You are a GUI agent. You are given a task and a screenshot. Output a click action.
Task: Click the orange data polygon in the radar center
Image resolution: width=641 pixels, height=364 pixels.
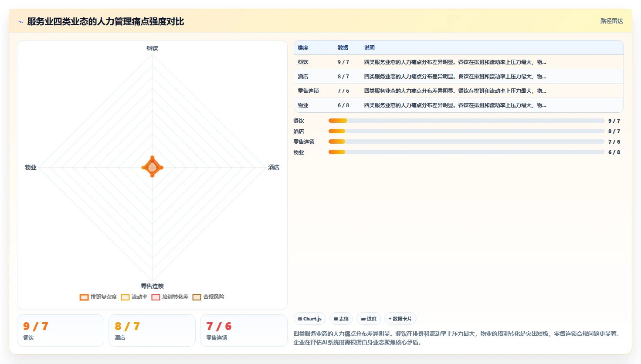click(152, 167)
